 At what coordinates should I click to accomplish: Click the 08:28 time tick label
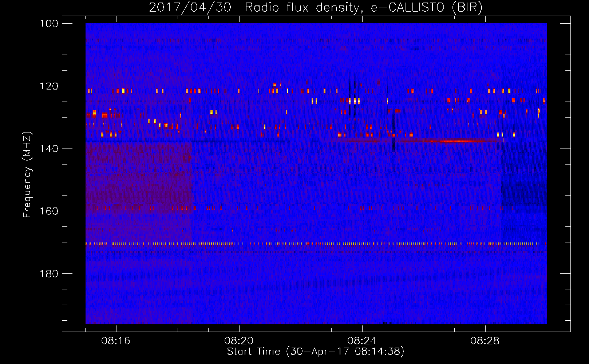coord(485,341)
